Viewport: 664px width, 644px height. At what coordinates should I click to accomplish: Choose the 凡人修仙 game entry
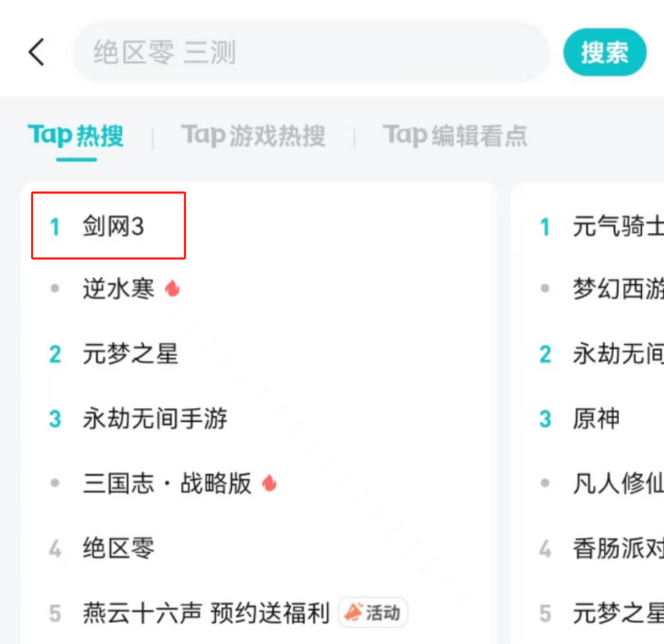coord(618,483)
